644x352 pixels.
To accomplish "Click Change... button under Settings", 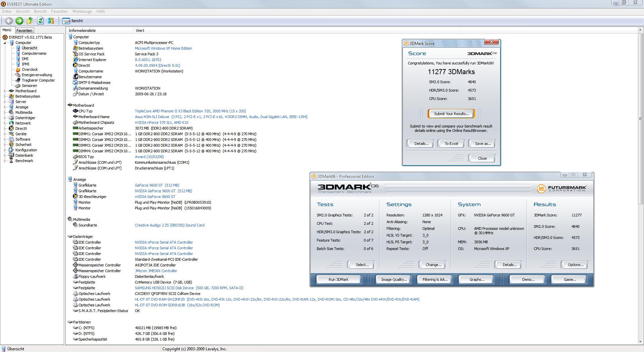I will click(x=433, y=265).
